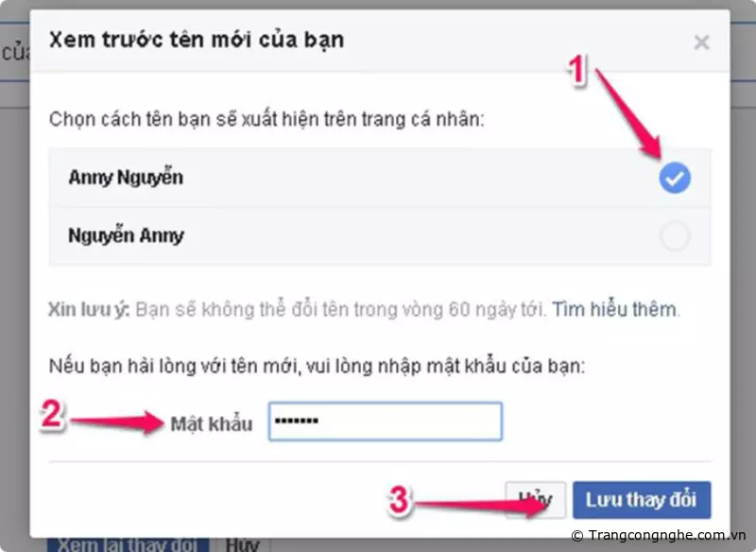The height and width of the screenshot is (552, 756).
Task: Close the name preview dialog with X
Action: (x=701, y=43)
